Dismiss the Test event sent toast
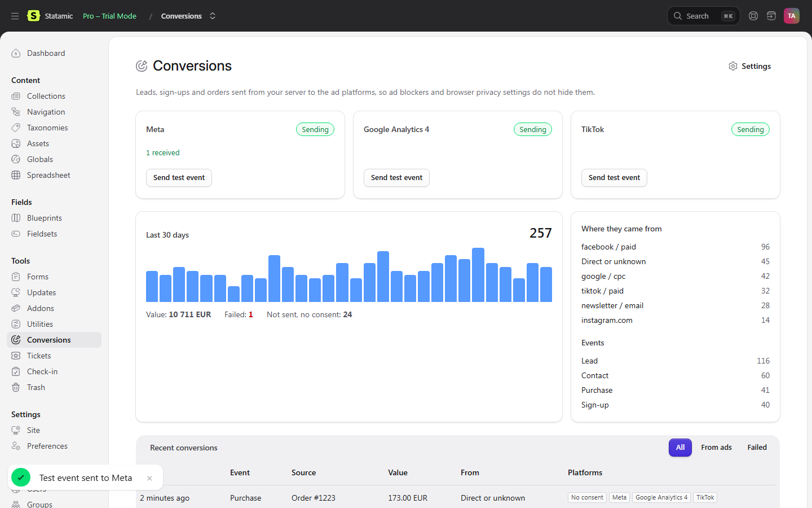812x508 pixels. point(149,478)
